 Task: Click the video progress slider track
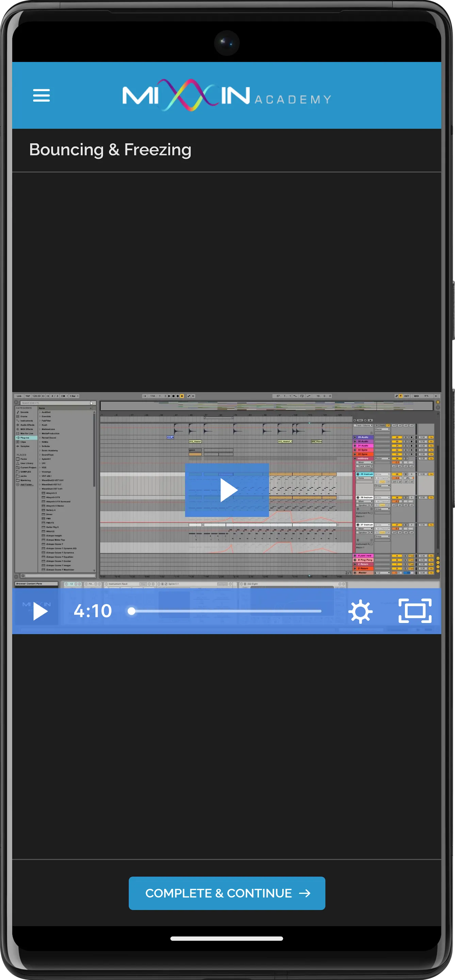(x=227, y=611)
